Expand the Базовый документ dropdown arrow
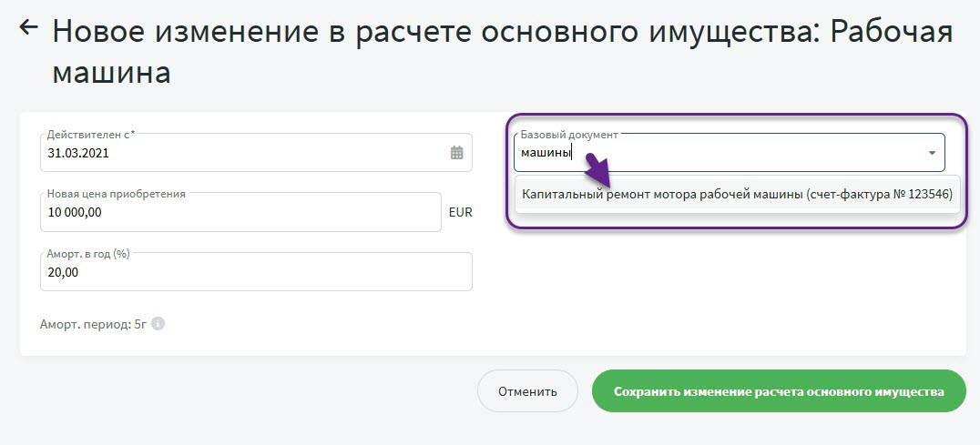 tap(932, 154)
